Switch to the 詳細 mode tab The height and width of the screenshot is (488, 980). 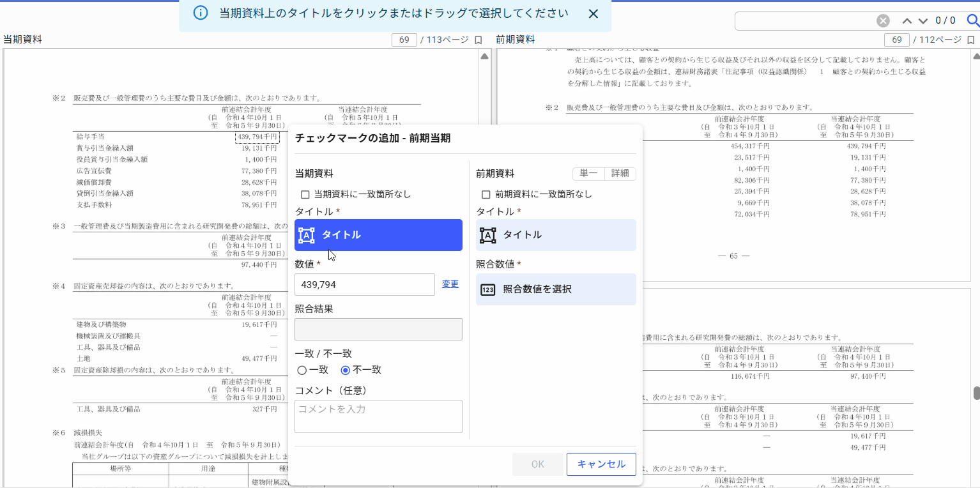620,174
